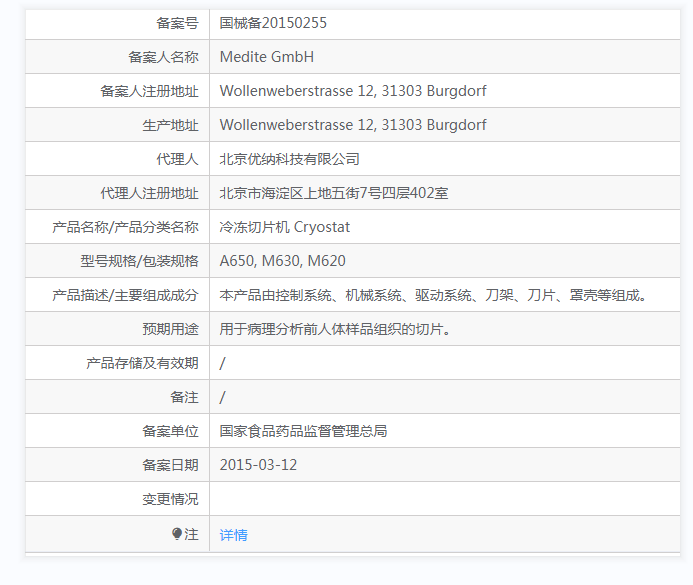Click the 备案单位 row label
The image size is (693, 585).
click(x=170, y=431)
